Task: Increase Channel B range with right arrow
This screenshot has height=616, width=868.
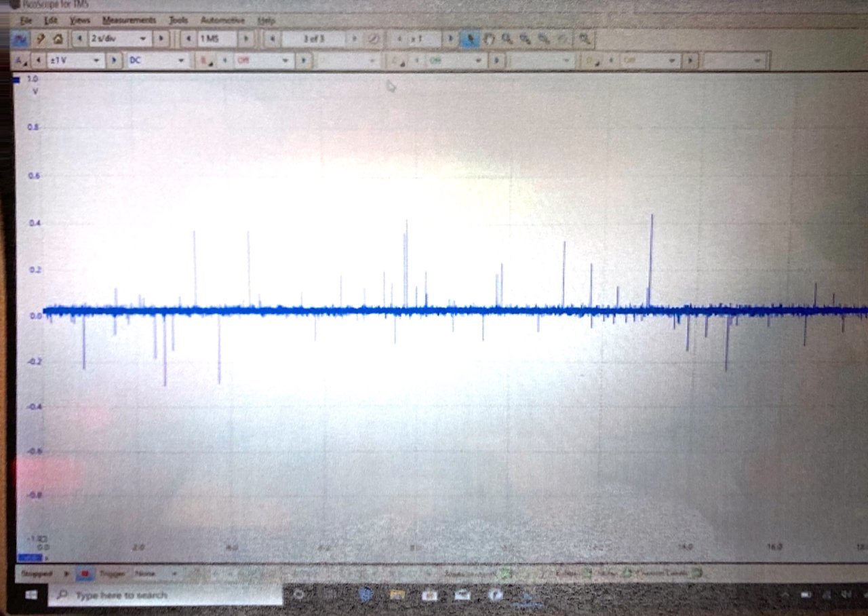Action: click(303, 61)
